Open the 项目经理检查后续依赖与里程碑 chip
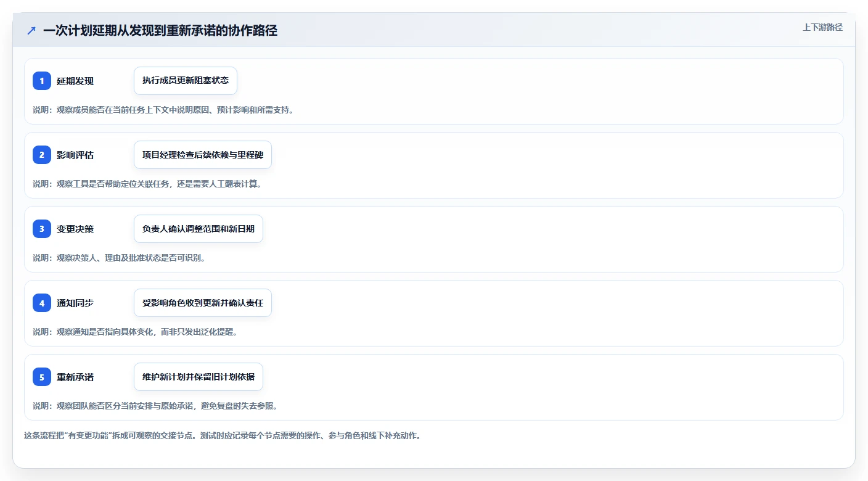Screen dimensions: 868x481 pyautogui.click(x=203, y=155)
